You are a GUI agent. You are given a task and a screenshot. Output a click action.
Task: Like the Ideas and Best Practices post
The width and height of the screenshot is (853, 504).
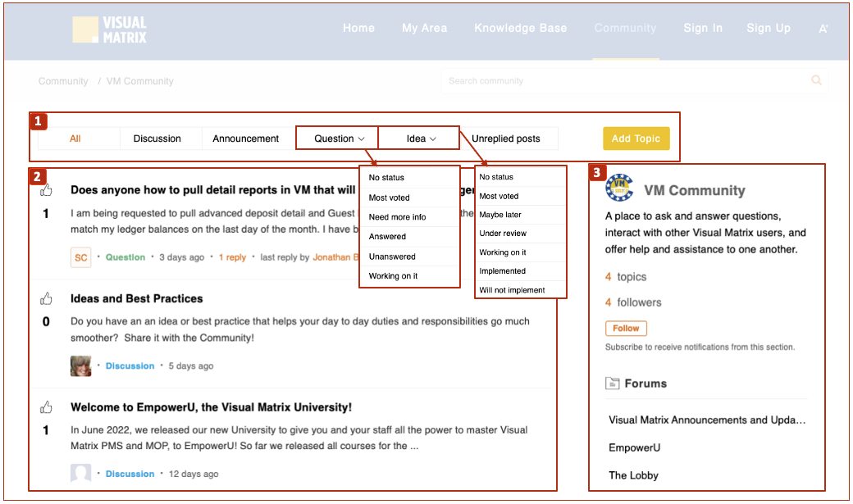tap(46, 299)
